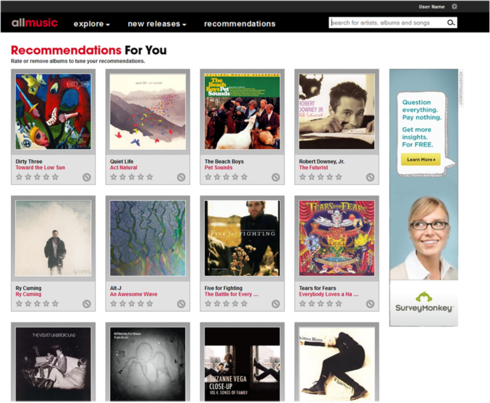This screenshot has width=490, height=403.
Task: Remove the Five for Fighting album
Action: point(276,304)
